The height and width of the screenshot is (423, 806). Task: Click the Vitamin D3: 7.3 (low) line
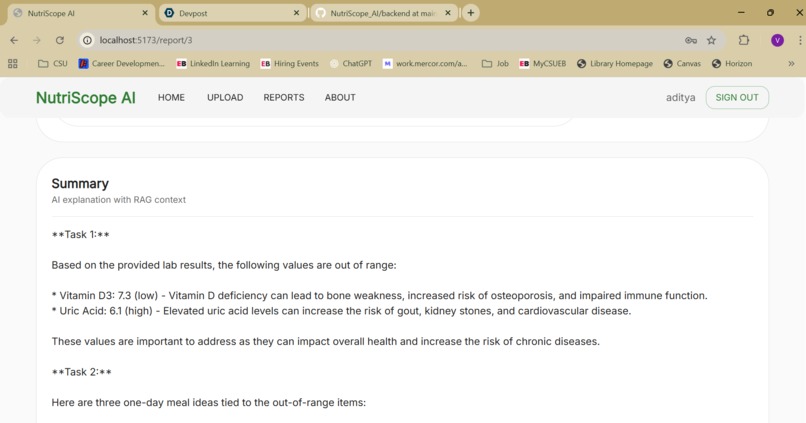379,296
